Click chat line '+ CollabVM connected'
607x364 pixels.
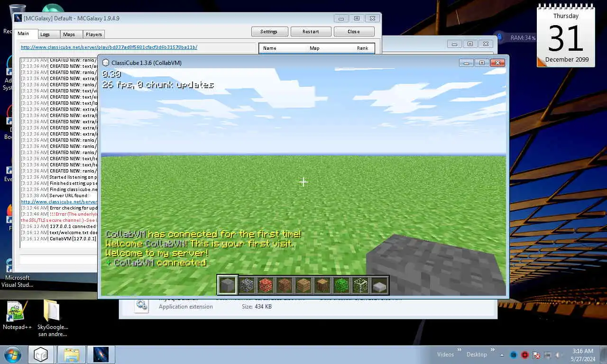pos(156,263)
